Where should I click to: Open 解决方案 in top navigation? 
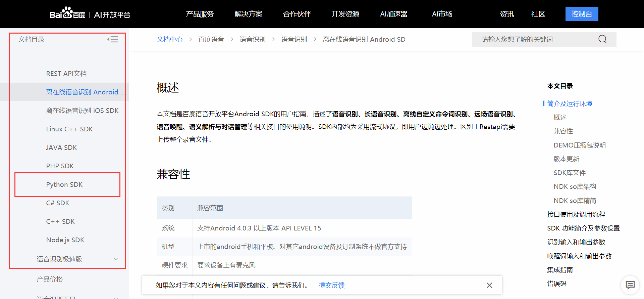pyautogui.click(x=249, y=14)
